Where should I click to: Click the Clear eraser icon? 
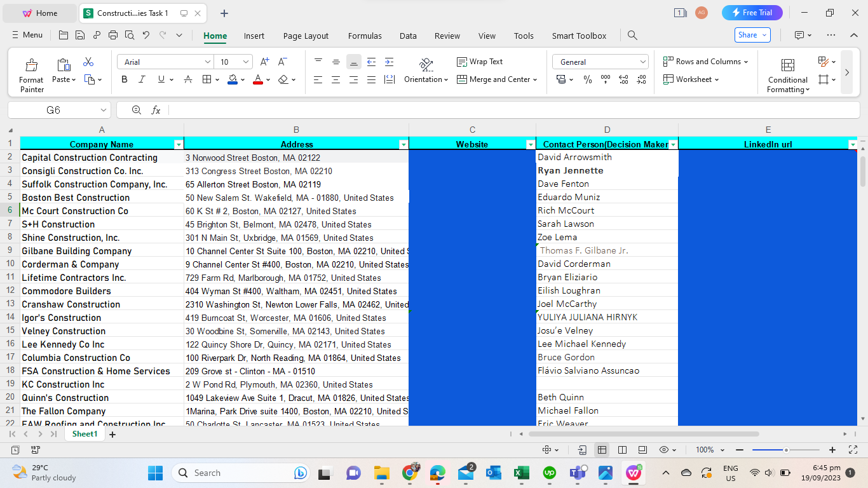[x=283, y=79]
